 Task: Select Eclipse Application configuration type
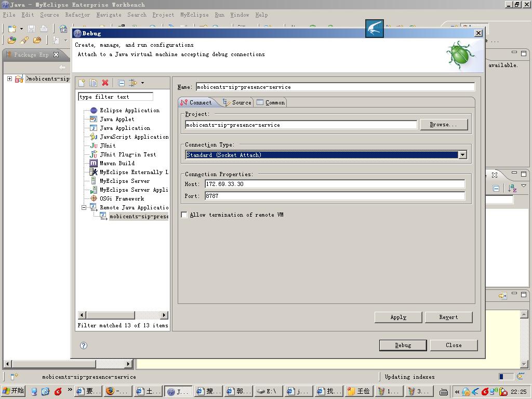coord(129,110)
